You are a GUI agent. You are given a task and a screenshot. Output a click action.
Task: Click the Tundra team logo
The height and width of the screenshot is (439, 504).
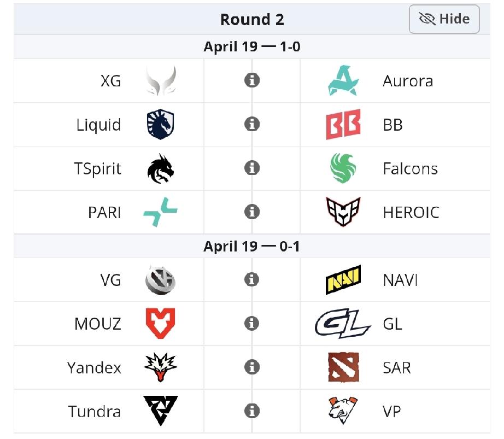pyautogui.click(x=160, y=411)
